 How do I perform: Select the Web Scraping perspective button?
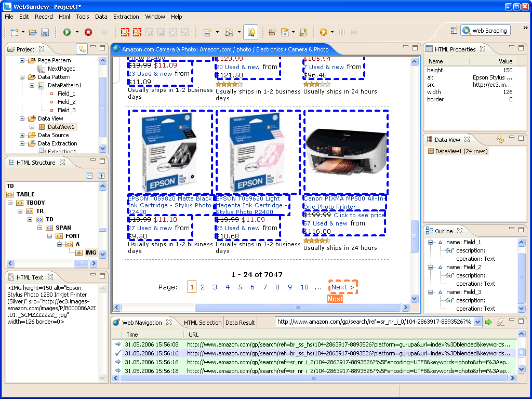tap(485, 31)
